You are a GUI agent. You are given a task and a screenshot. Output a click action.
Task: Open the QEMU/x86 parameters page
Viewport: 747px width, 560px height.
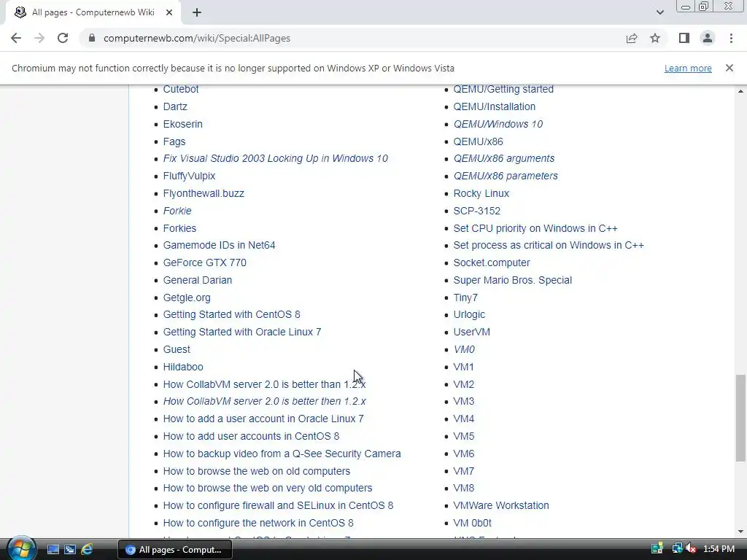506,176
